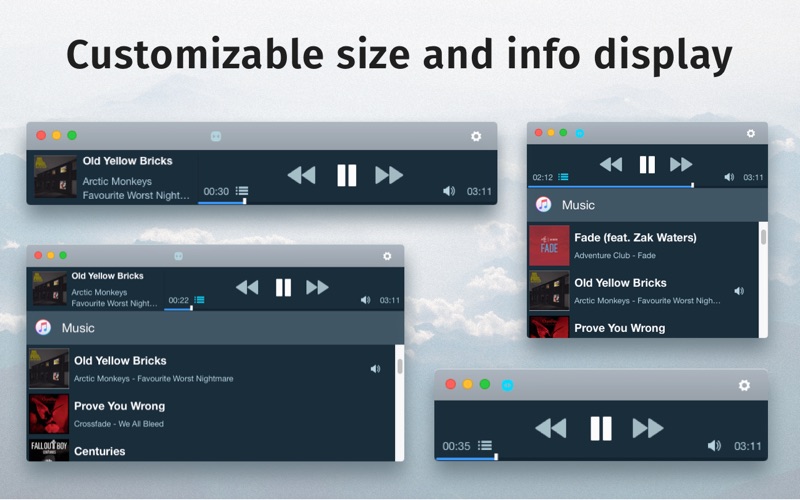
Task: Click now-playing speaker icon in 02:12 list
Action: (x=739, y=291)
